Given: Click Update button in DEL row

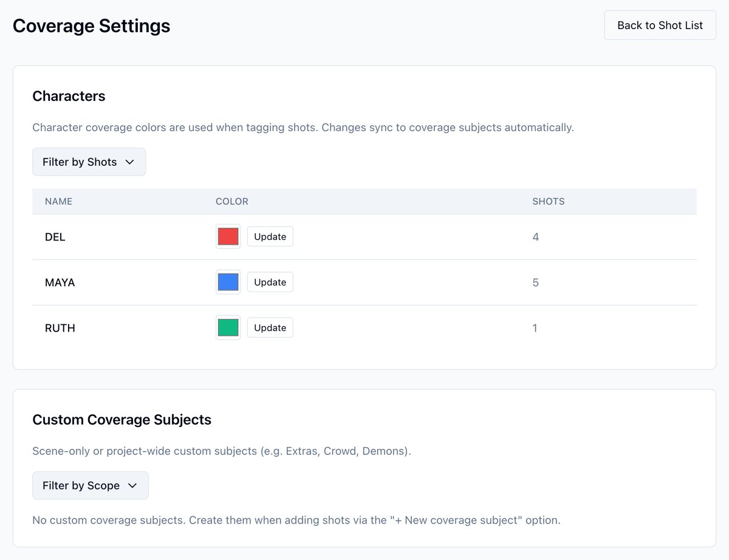Looking at the screenshot, I should (x=270, y=236).
